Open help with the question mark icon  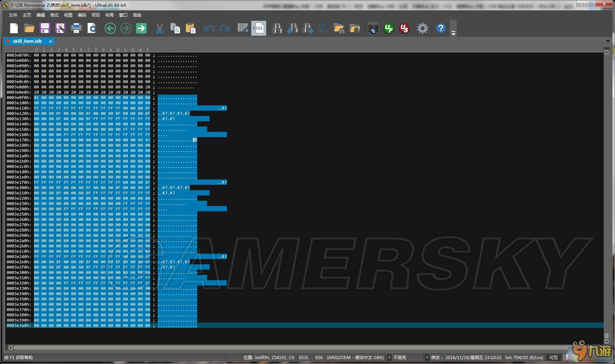point(441,28)
